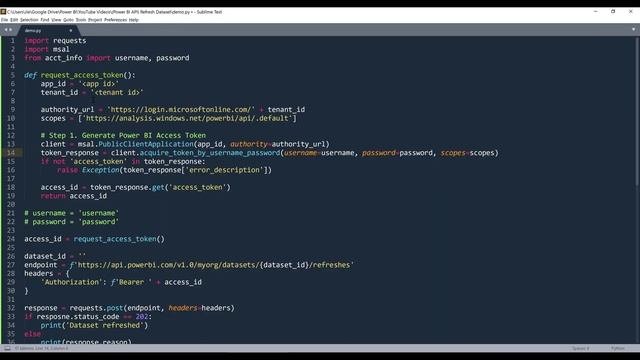
Task: Click the '<tenant id>' string
Action: (117, 92)
